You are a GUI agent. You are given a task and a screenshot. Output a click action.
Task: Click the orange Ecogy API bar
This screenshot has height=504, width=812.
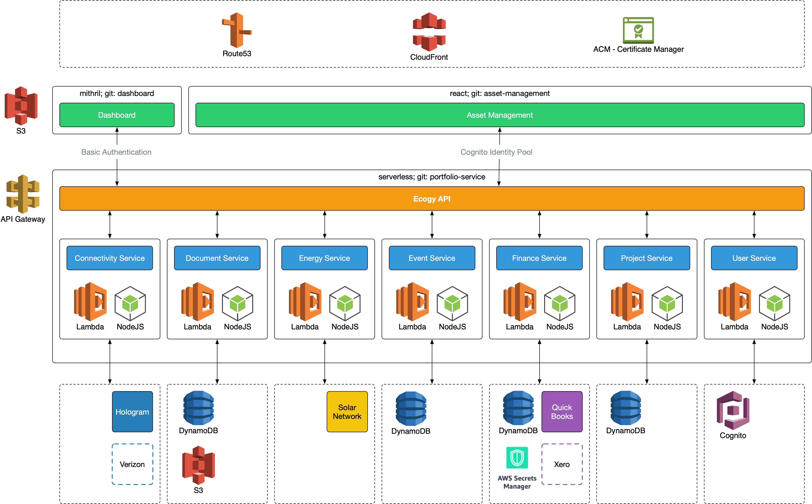pyautogui.click(x=432, y=199)
